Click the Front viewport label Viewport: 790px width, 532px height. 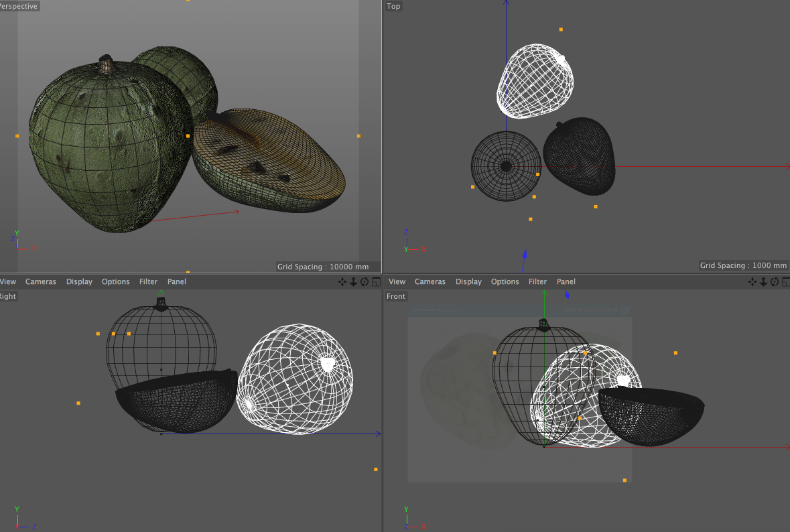click(396, 296)
